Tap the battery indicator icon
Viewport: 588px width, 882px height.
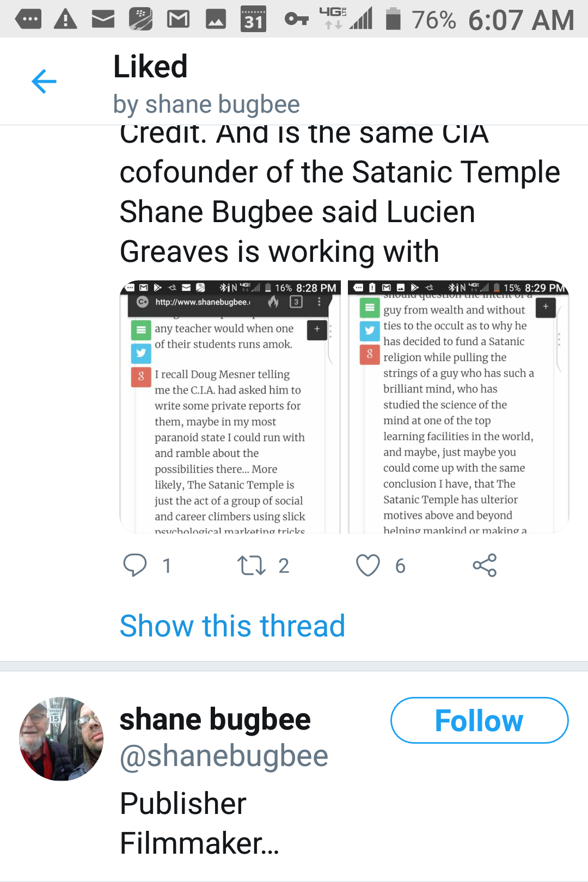[x=393, y=20]
